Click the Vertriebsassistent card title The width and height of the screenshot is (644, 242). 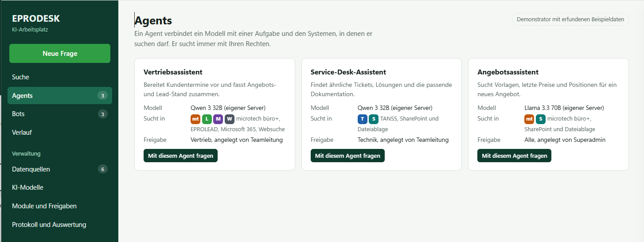click(173, 72)
